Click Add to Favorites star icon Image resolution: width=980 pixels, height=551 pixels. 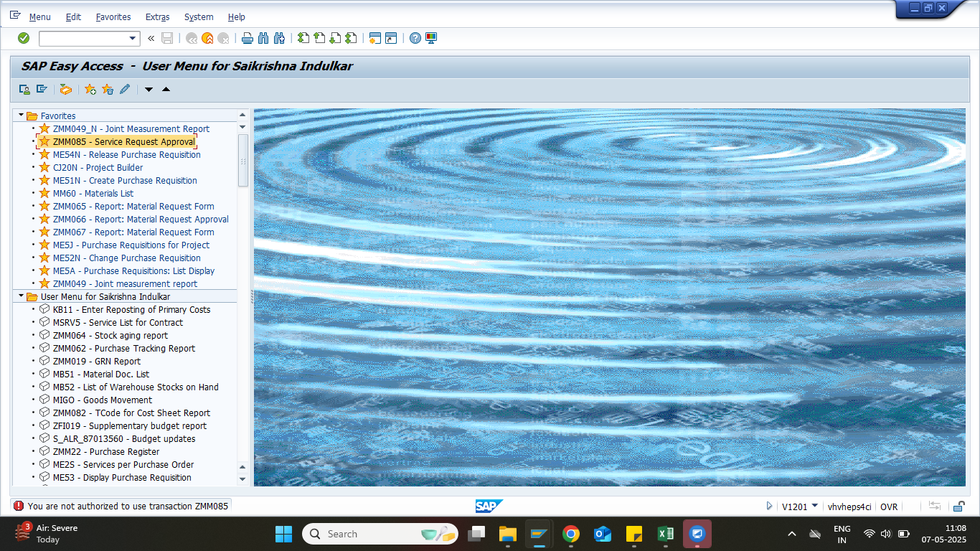(x=90, y=90)
